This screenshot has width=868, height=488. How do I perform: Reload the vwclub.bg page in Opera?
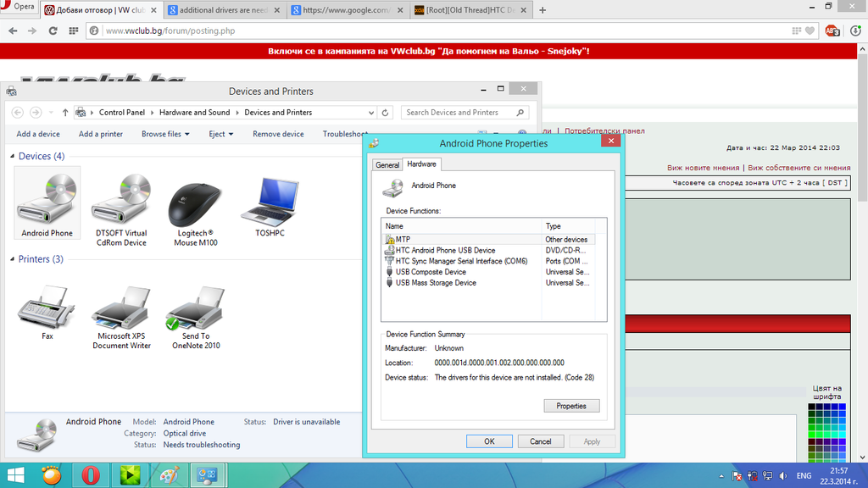53,31
